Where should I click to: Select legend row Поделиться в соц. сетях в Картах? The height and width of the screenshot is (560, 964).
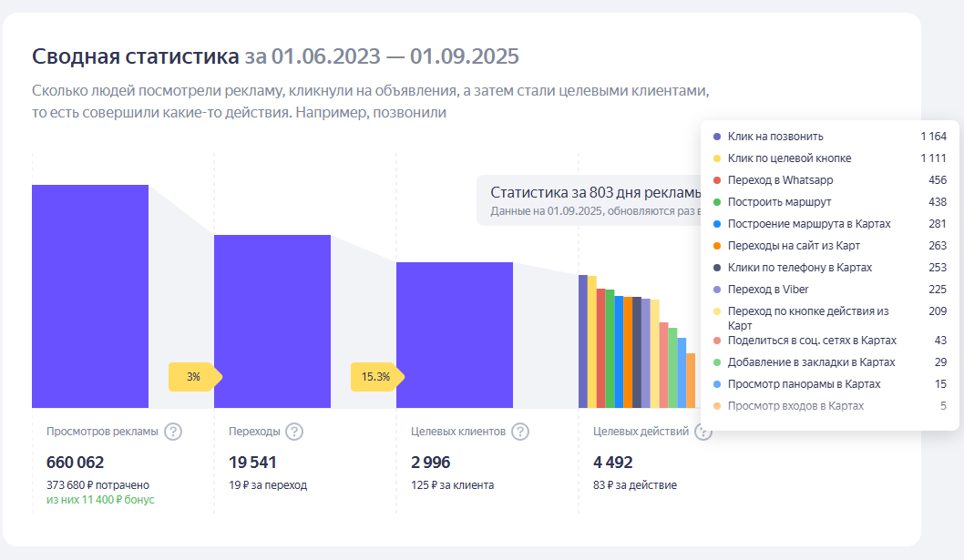(830, 341)
